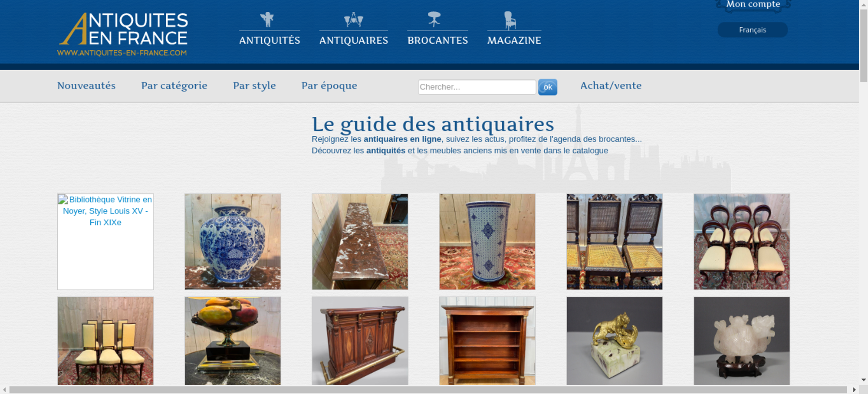Expand the Par style menu
Viewport: 868px width, 394px height.
pos(254,85)
